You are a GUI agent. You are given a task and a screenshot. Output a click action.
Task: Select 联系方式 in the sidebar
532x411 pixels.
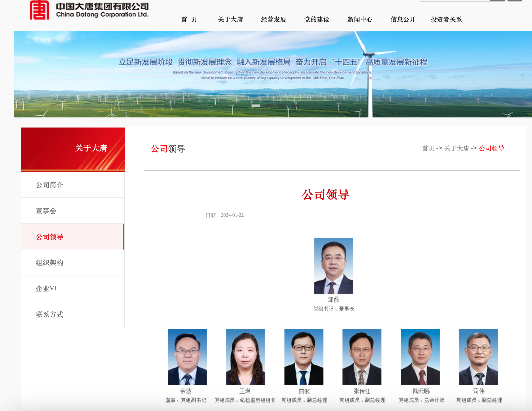(x=50, y=314)
